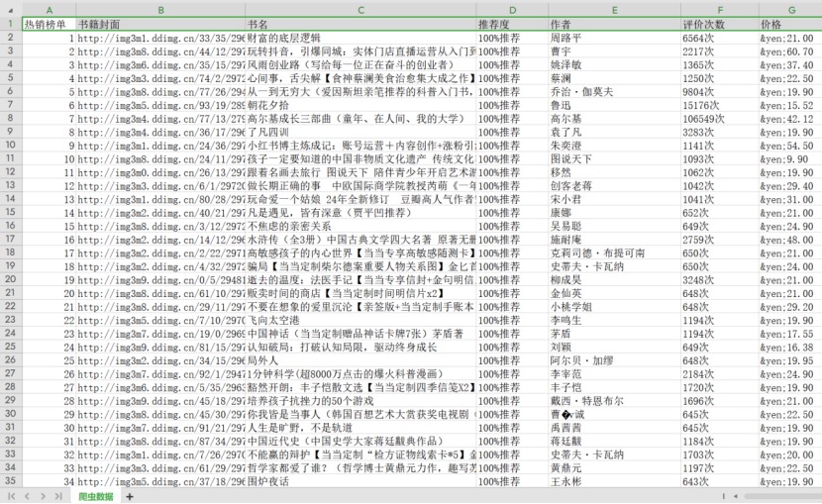Select author cell 克莉司德·布提可南
The image size is (822, 504).
click(x=614, y=253)
